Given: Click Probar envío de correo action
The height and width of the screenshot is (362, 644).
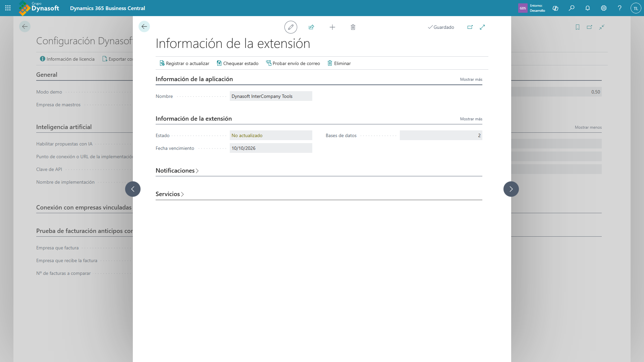Looking at the screenshot, I should pyautogui.click(x=293, y=63).
